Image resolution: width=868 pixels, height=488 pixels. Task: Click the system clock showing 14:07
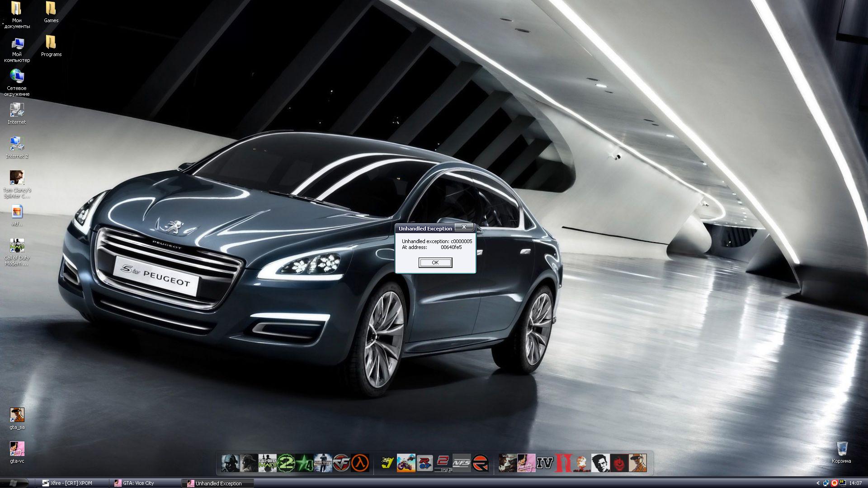click(x=855, y=483)
